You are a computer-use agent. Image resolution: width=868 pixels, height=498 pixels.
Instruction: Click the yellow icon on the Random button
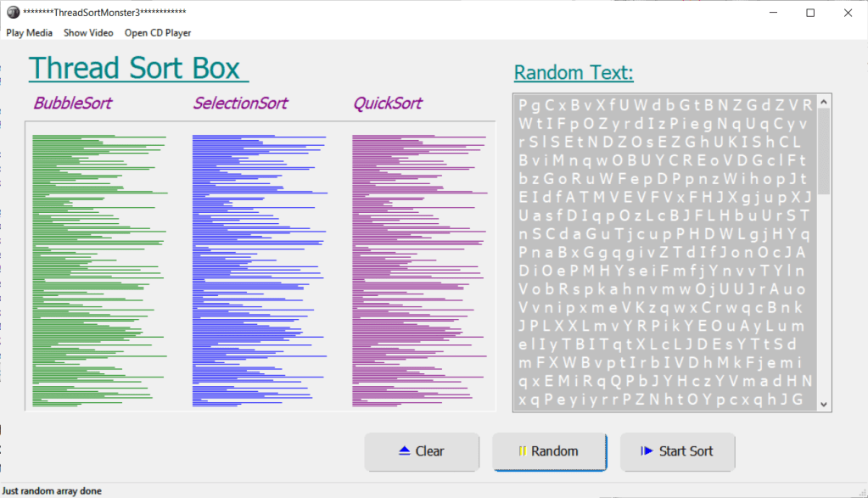tap(523, 451)
